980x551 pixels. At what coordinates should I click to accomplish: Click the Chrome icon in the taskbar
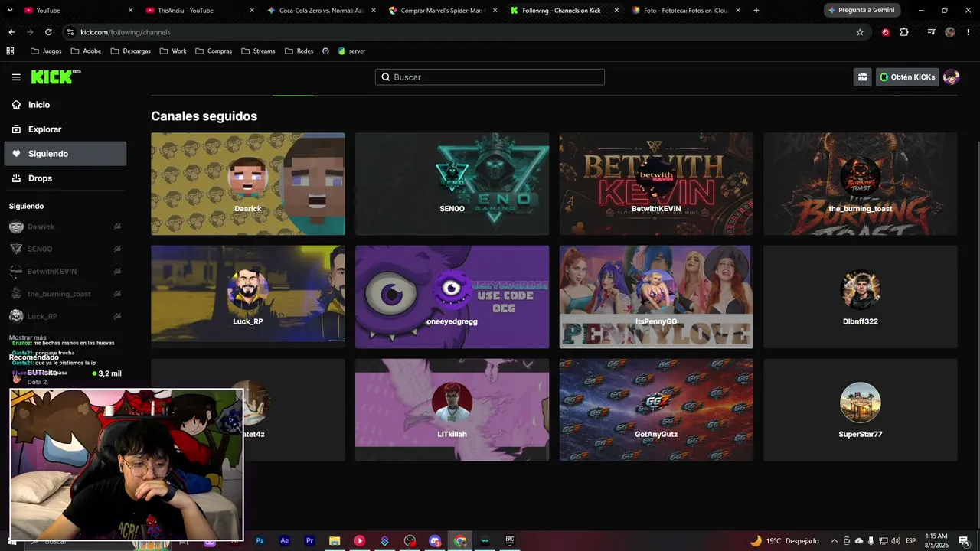point(460,541)
